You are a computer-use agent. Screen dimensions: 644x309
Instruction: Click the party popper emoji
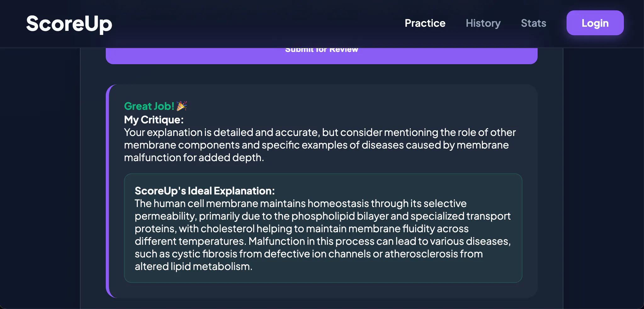182,106
